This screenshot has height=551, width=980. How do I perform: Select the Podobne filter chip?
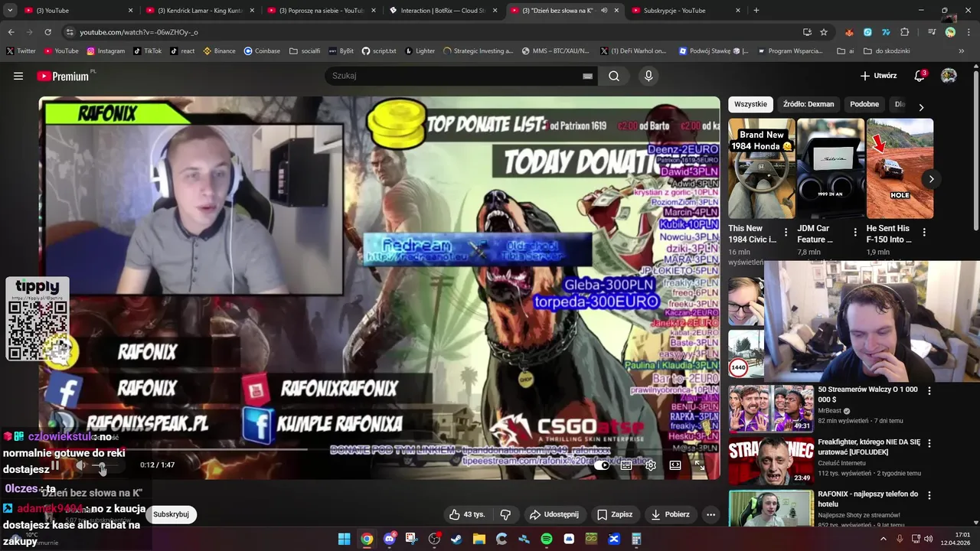[864, 104]
